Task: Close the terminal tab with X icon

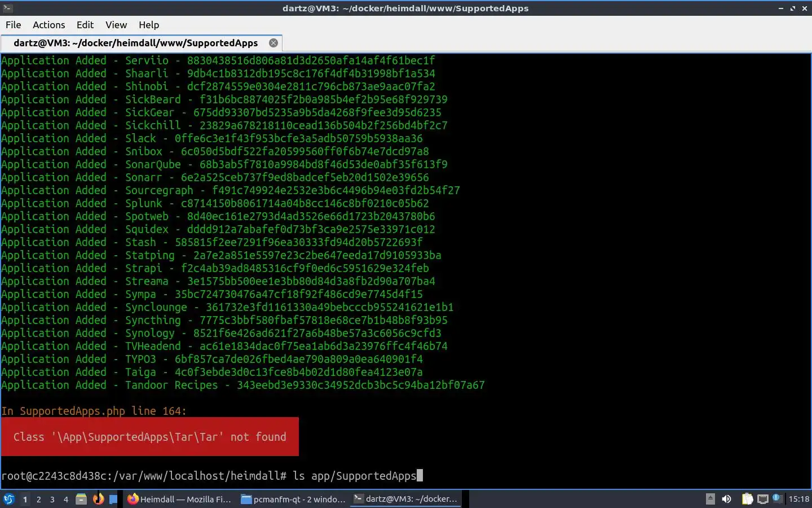Action: (x=273, y=43)
